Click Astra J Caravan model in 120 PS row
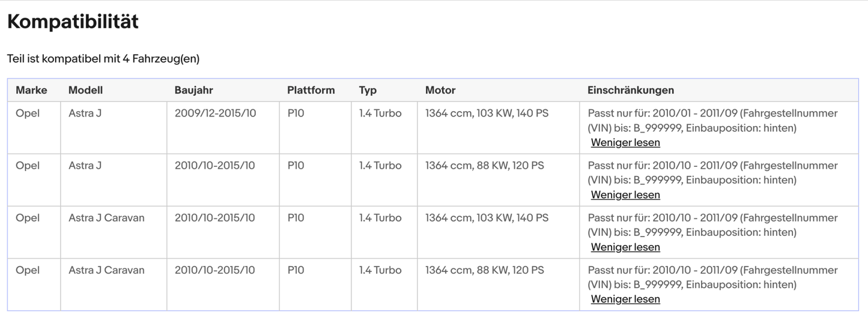 (x=106, y=270)
